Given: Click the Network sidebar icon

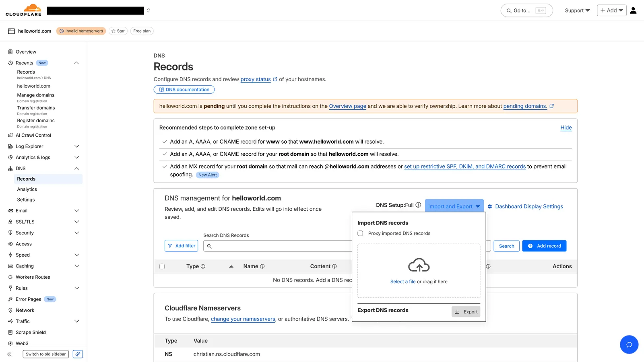Looking at the screenshot, I should (10, 311).
